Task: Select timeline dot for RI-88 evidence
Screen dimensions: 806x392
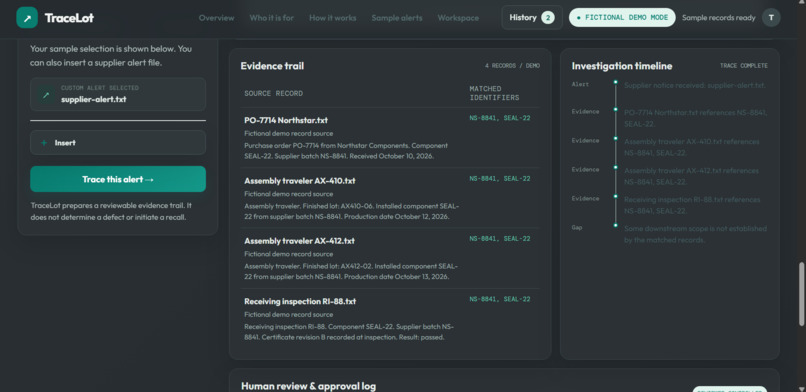Action: tap(615, 196)
